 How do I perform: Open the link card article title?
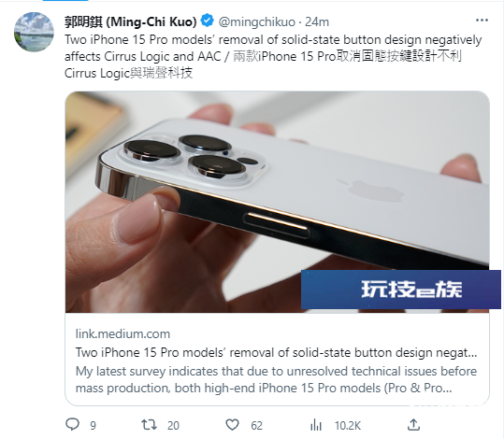pyautogui.click(x=277, y=353)
